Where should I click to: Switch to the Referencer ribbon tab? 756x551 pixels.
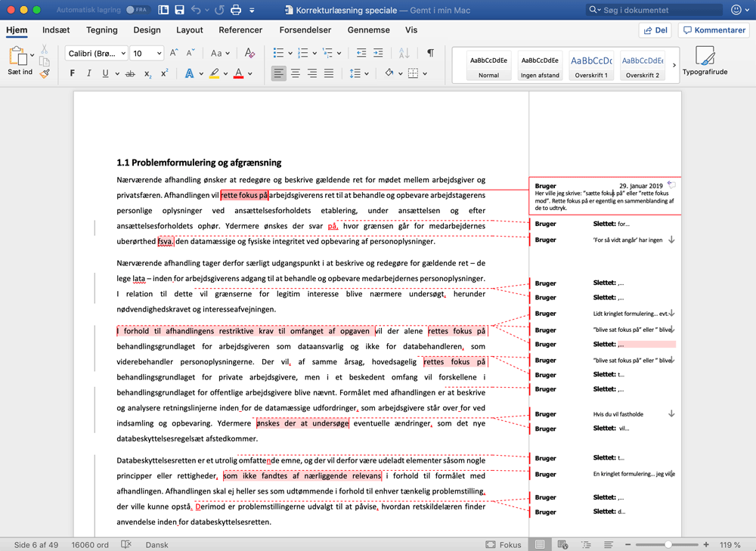tap(240, 30)
